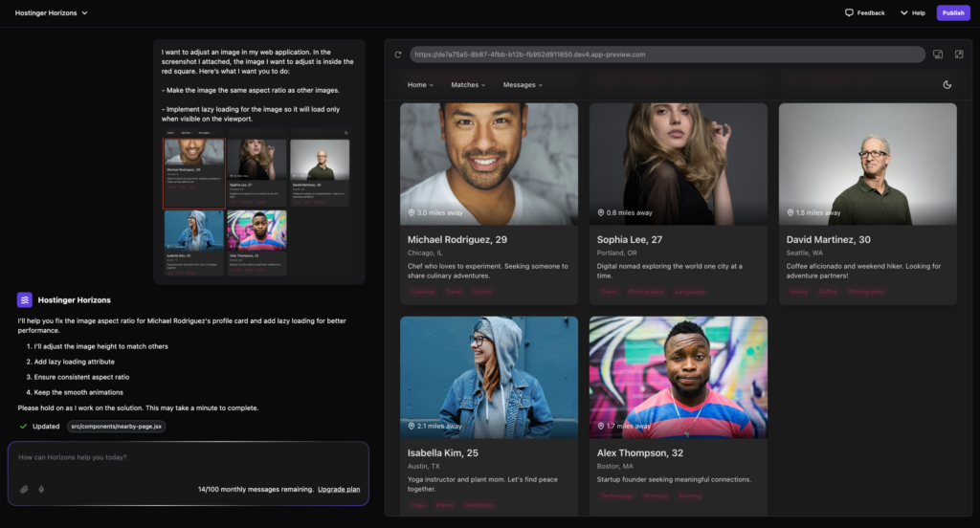Image resolution: width=980 pixels, height=528 pixels.
Task: Click the microphone voice input icon
Action: click(x=41, y=489)
